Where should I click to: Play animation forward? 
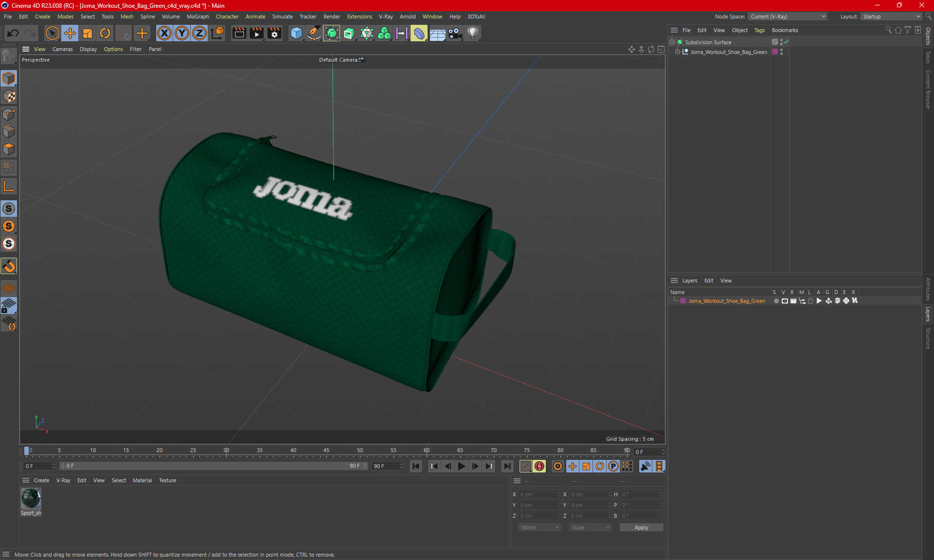461,466
